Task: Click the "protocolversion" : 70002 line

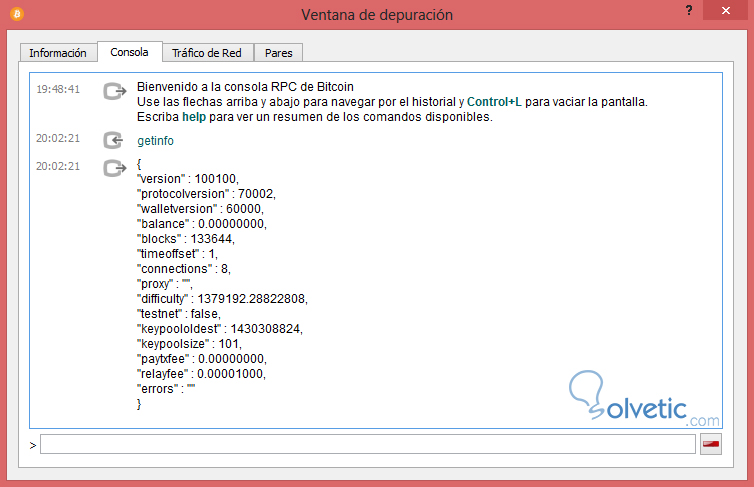Action: tap(206, 194)
